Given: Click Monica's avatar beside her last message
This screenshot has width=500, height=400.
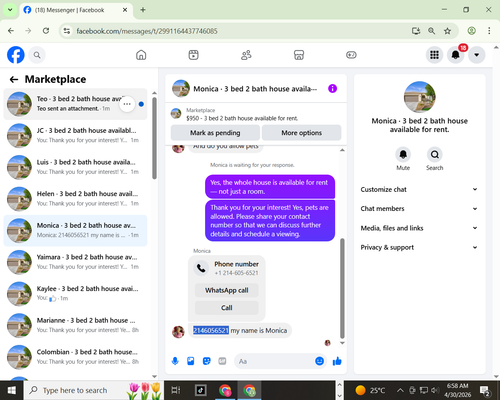Looking at the screenshot, I should pyautogui.click(x=178, y=332).
